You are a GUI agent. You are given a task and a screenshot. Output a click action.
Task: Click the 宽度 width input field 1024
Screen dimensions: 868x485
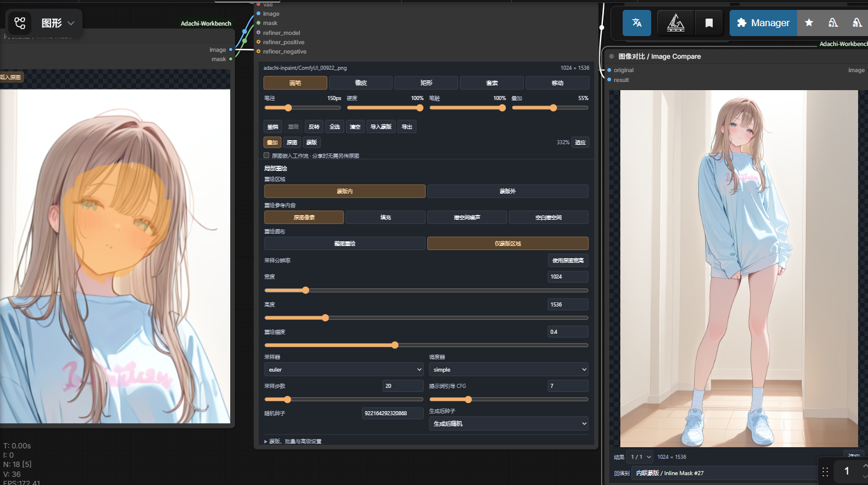(x=568, y=277)
